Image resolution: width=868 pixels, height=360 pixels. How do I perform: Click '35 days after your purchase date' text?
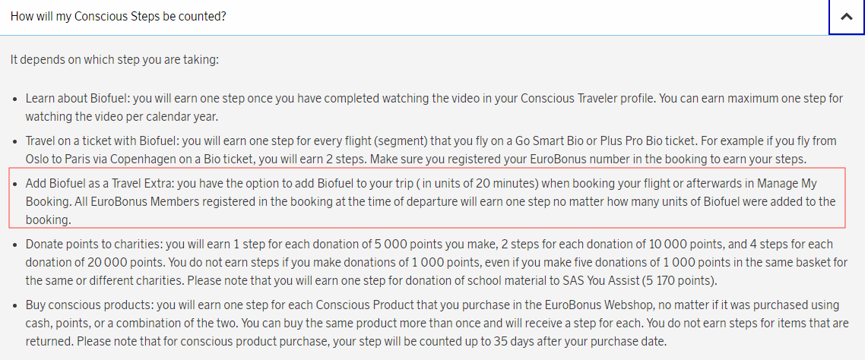click(x=578, y=341)
